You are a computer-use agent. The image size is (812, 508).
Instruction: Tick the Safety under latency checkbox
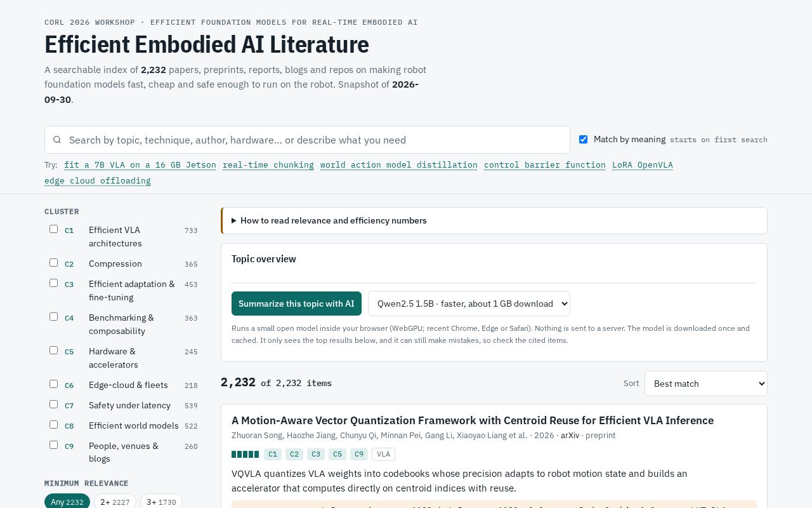tap(54, 404)
